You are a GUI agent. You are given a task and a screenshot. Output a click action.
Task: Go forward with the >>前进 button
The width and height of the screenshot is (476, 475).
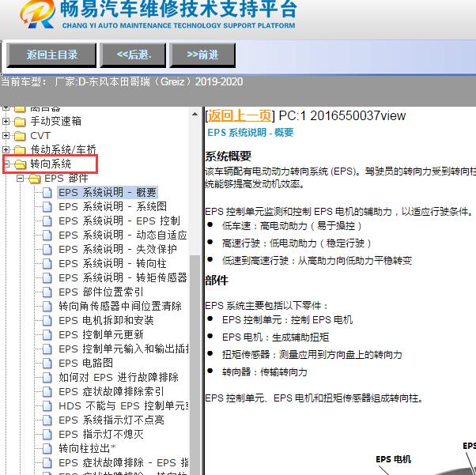pos(202,55)
